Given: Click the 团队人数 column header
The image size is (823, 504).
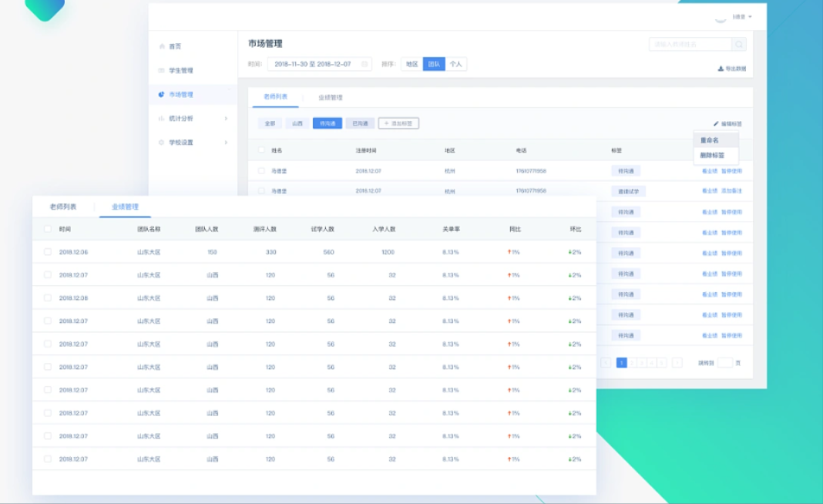Looking at the screenshot, I should (207, 229).
